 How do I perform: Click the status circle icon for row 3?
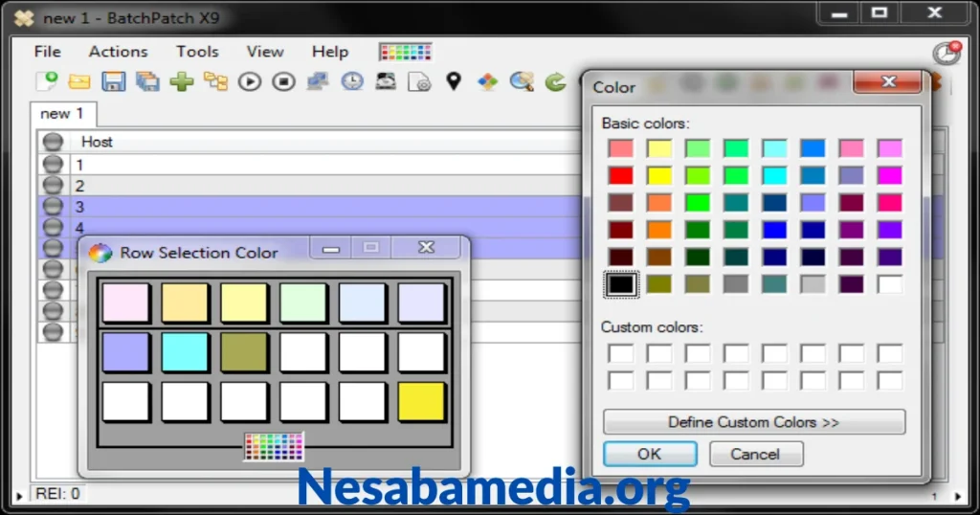(54, 206)
